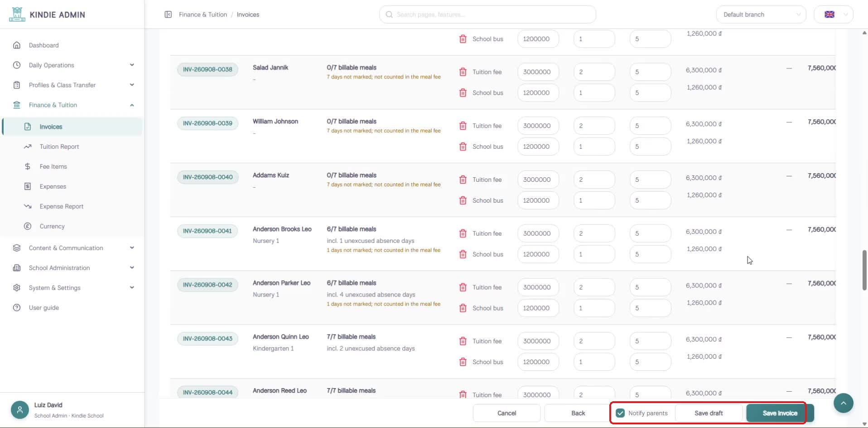Delete Tuition fee line for Salad Jannik
This screenshot has width=868, height=428.
(463, 72)
